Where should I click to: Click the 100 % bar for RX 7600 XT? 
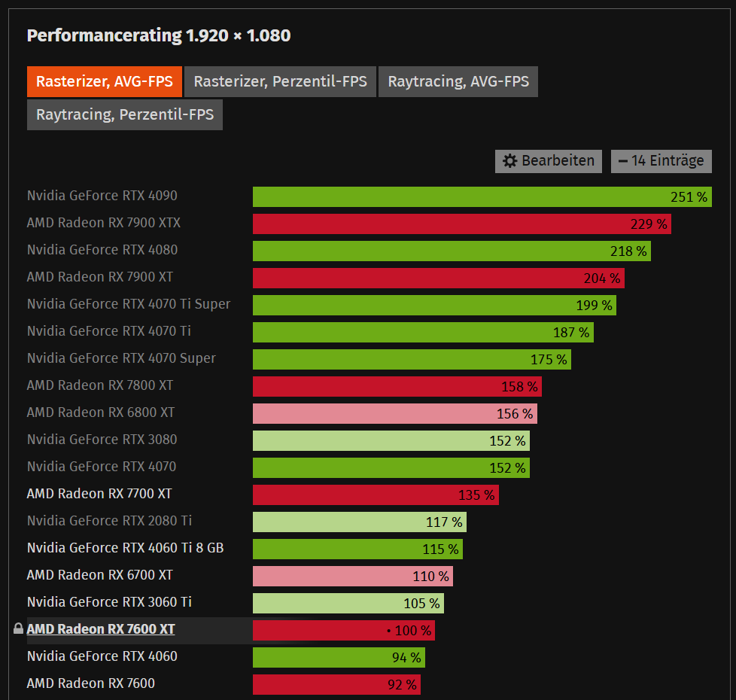pos(344,631)
